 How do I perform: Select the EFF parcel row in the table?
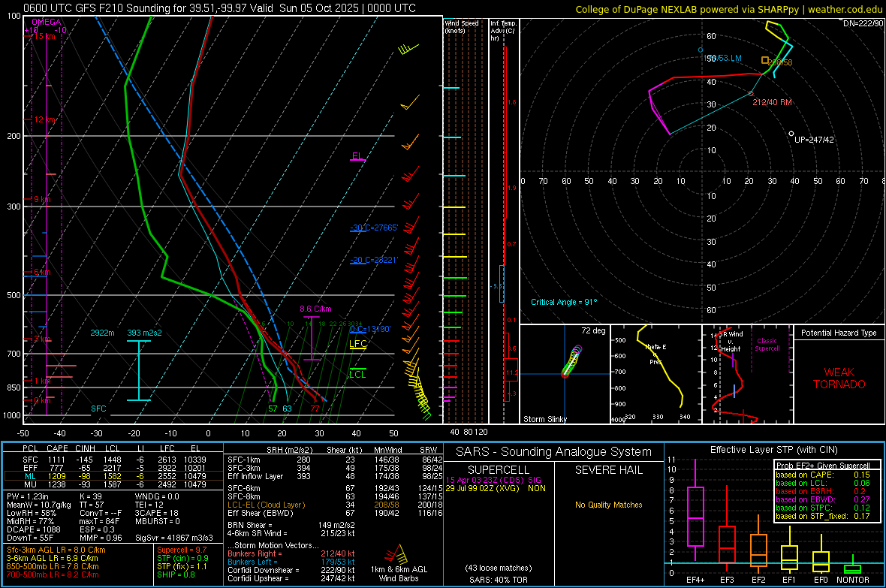(x=113, y=468)
